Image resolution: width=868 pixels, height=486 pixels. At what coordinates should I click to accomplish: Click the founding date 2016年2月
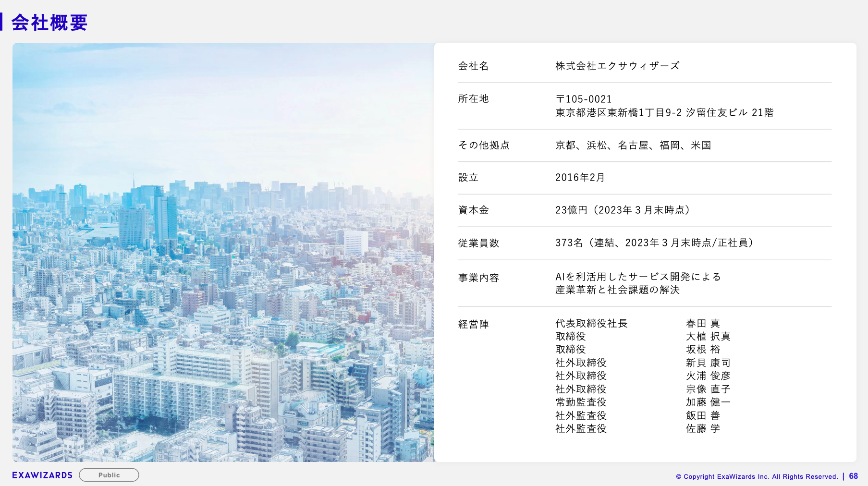[x=580, y=177]
